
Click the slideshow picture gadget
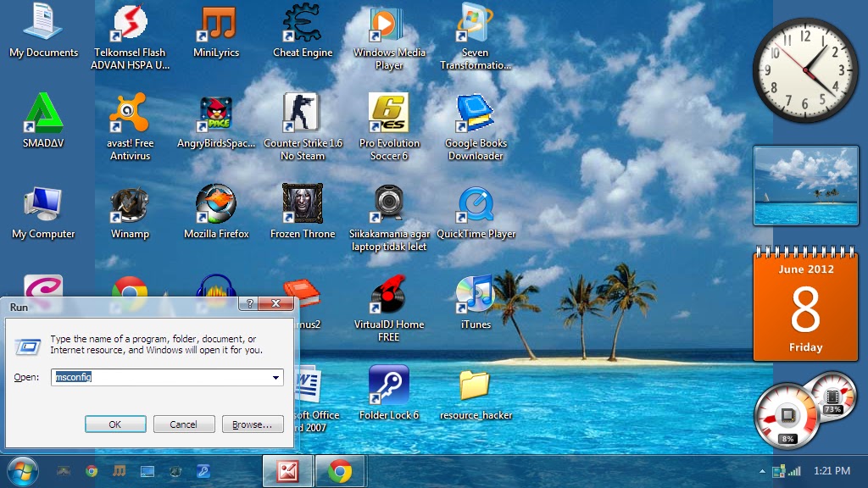coord(805,186)
